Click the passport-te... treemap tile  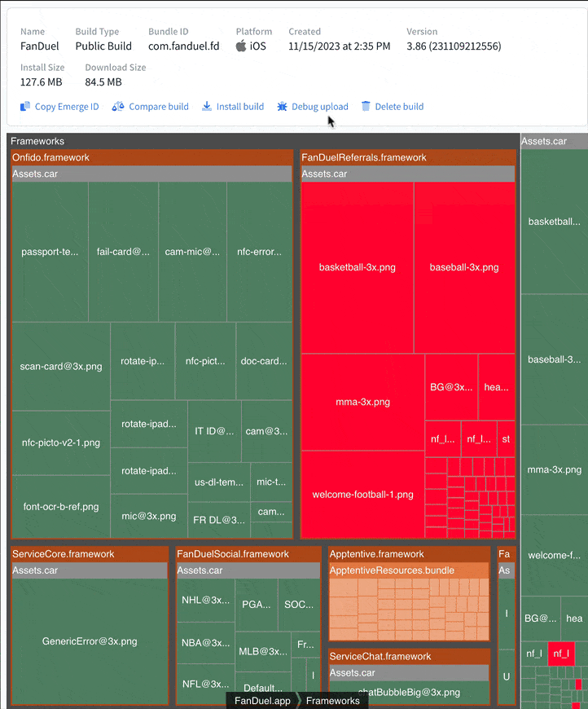pyautogui.click(x=50, y=252)
